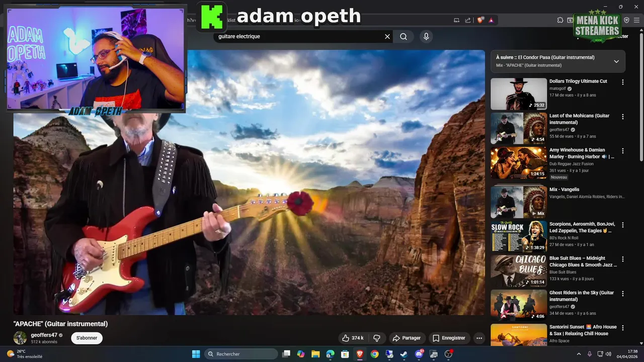The height and width of the screenshot is (362, 644).
Task: Open options menu for Dollars Trilogy Ultimate Cut
Action: pos(623,82)
